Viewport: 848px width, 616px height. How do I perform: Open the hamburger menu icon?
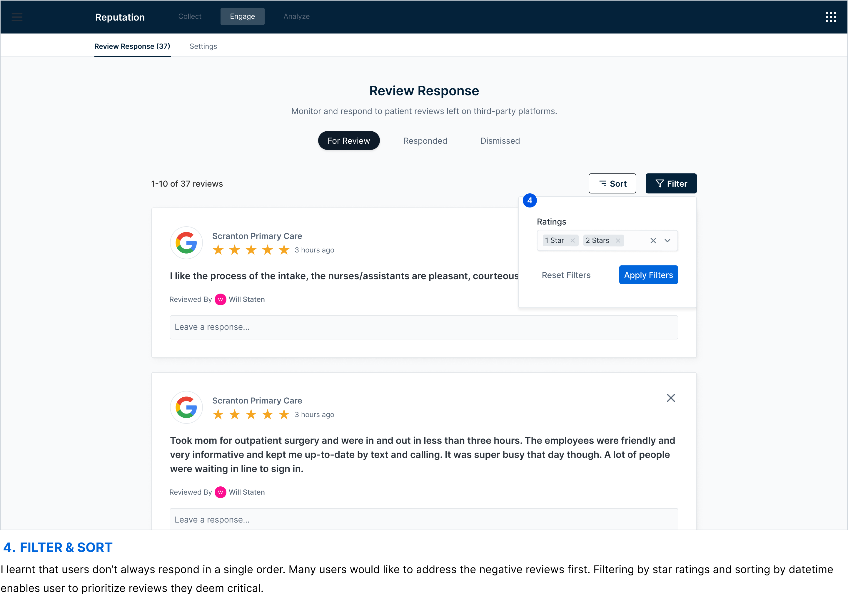(x=17, y=17)
